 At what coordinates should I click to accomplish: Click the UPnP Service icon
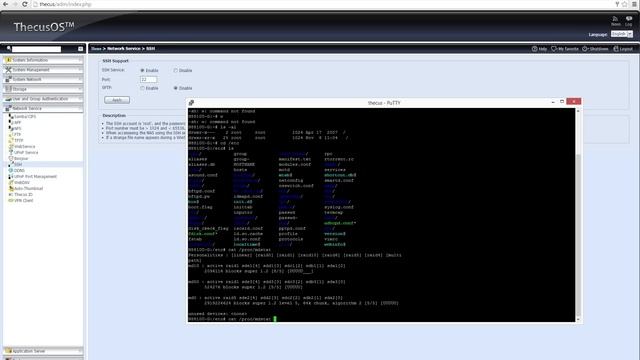(x=11, y=152)
